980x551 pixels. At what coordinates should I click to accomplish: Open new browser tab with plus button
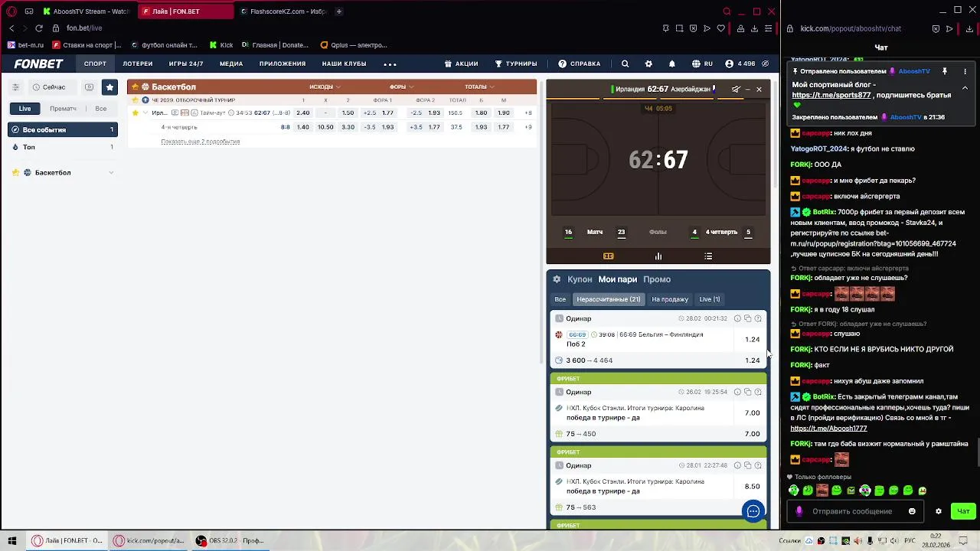(339, 11)
